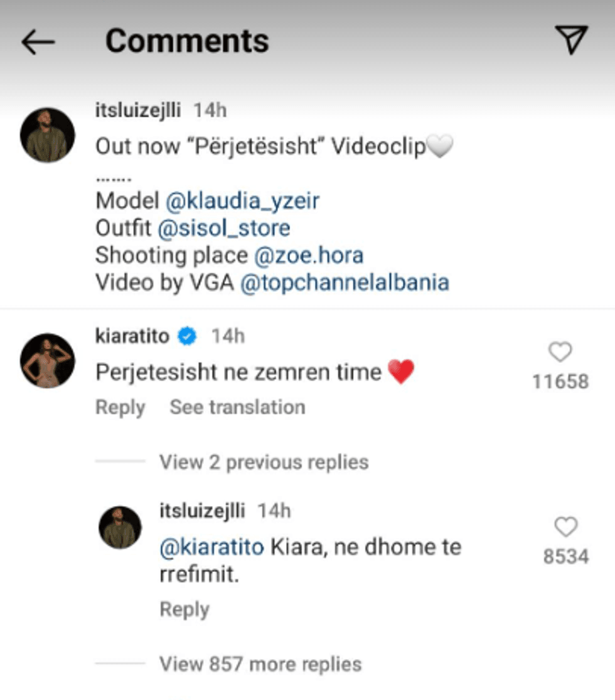The height and width of the screenshot is (700, 615).
Task: Open itsluizejlli's profile picture on the caption
Action: [48, 135]
